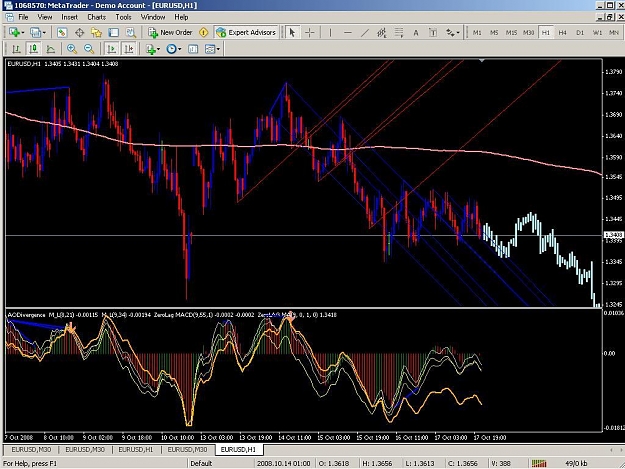
Task: Switch to line chart display
Action: (51, 49)
